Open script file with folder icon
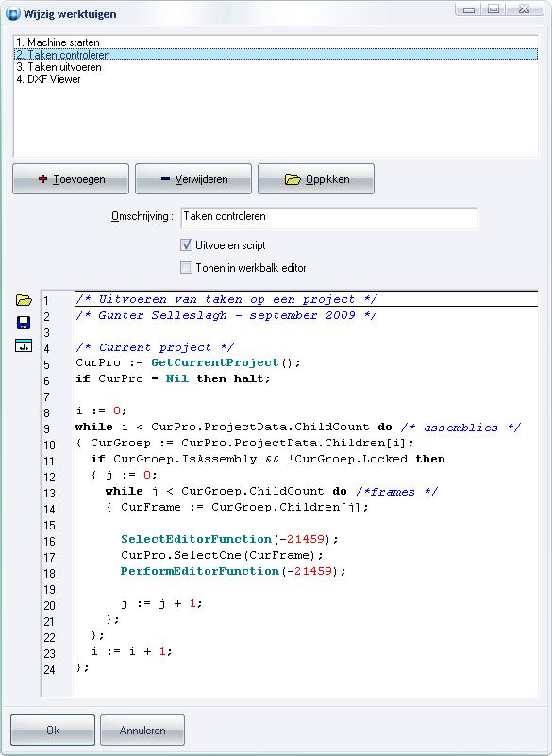Screen dimensions: 552x756 (x=24, y=300)
